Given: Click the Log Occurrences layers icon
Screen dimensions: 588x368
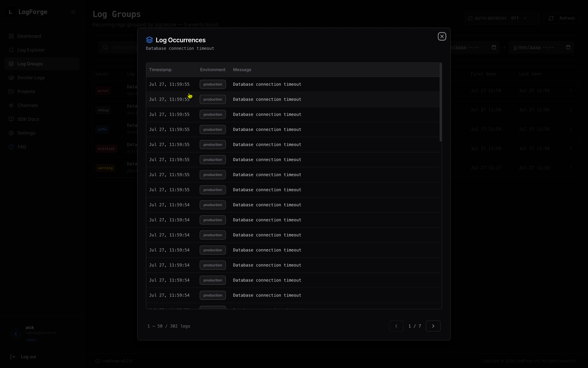Looking at the screenshot, I should pos(149,40).
